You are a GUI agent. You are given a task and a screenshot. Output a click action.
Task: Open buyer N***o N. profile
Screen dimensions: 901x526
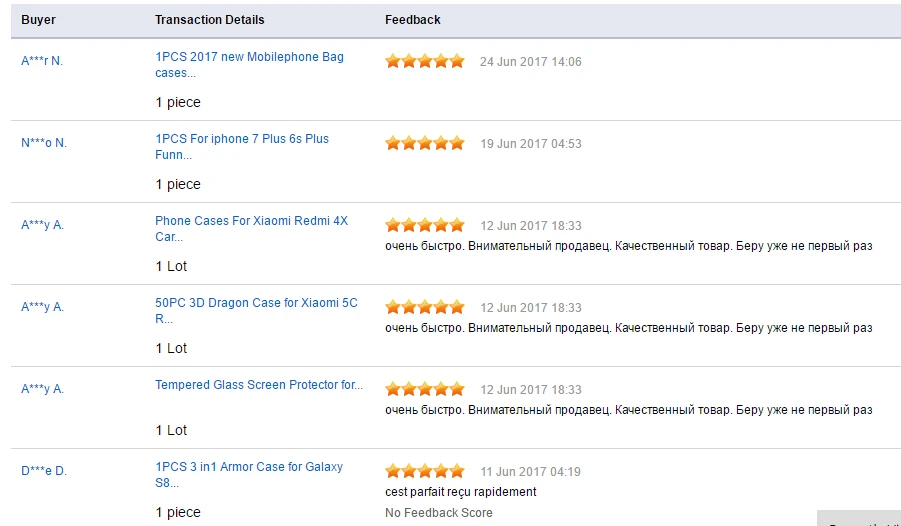(44, 143)
